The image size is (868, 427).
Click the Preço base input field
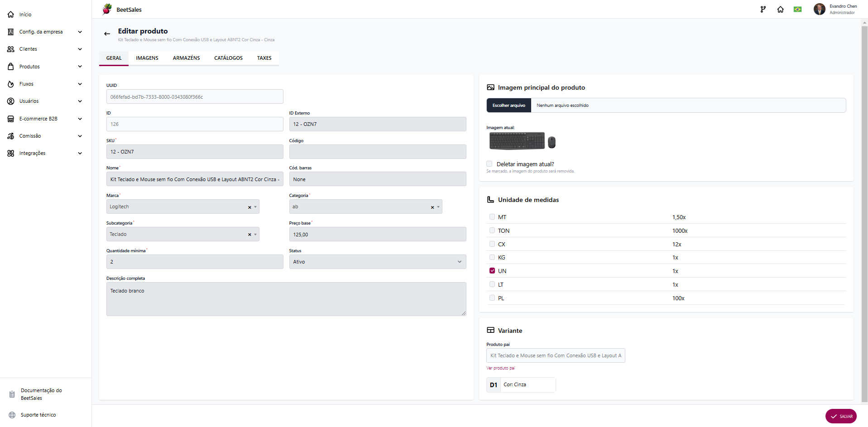[378, 234]
